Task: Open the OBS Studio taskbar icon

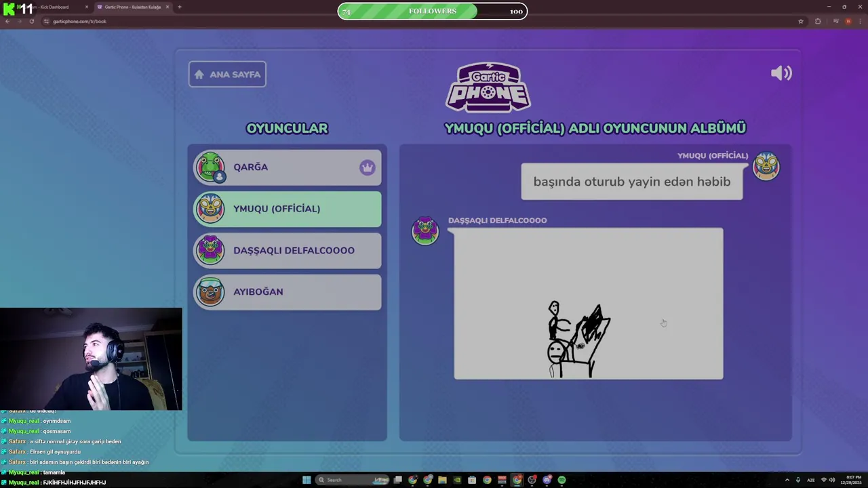Action: (x=532, y=480)
